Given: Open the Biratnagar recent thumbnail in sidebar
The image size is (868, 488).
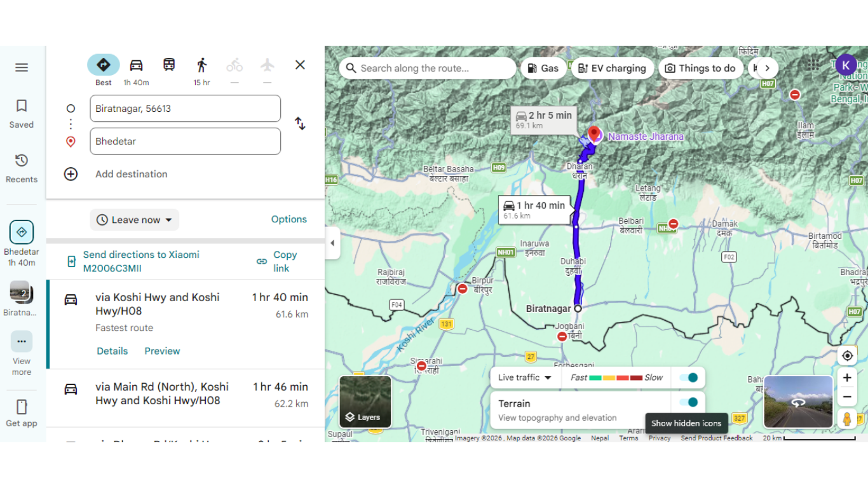Looking at the screenshot, I should [20, 298].
